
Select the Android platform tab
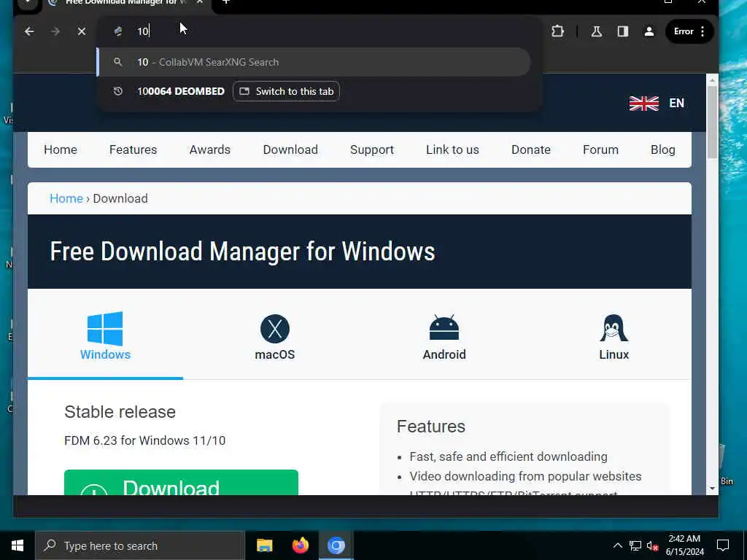coord(444,336)
